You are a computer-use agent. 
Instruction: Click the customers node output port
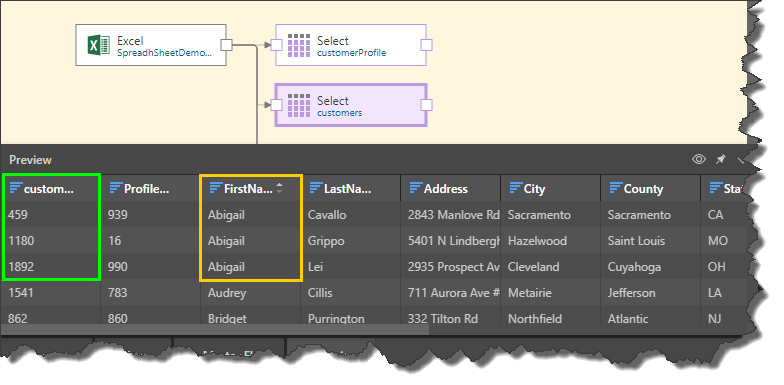tap(426, 105)
